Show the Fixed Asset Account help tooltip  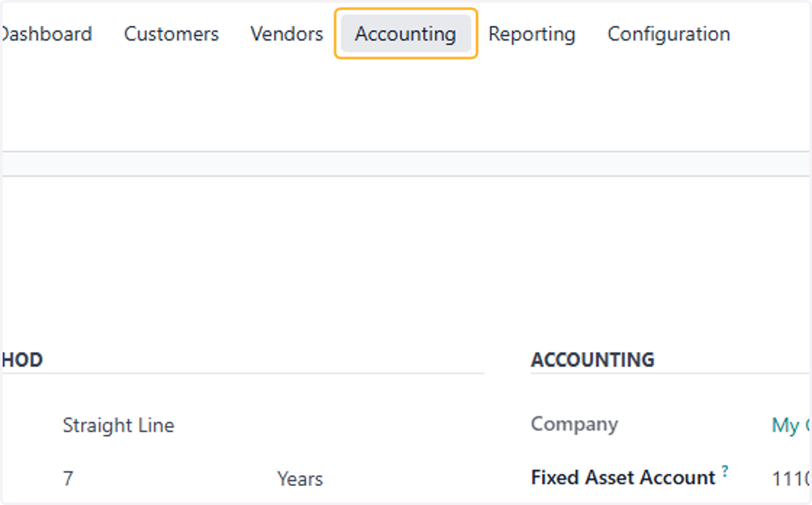(725, 470)
